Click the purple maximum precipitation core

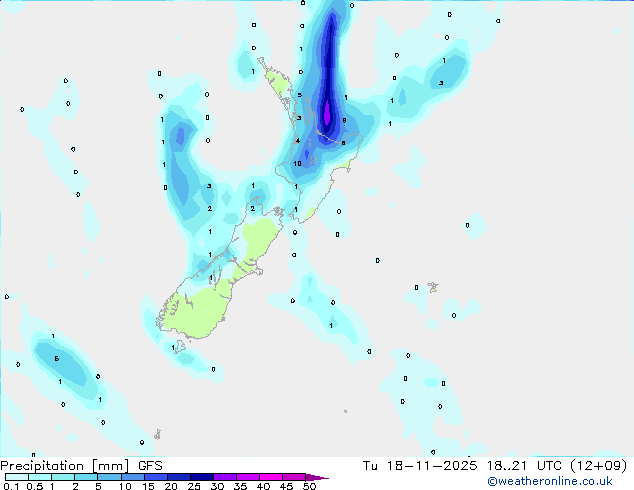pos(327,113)
